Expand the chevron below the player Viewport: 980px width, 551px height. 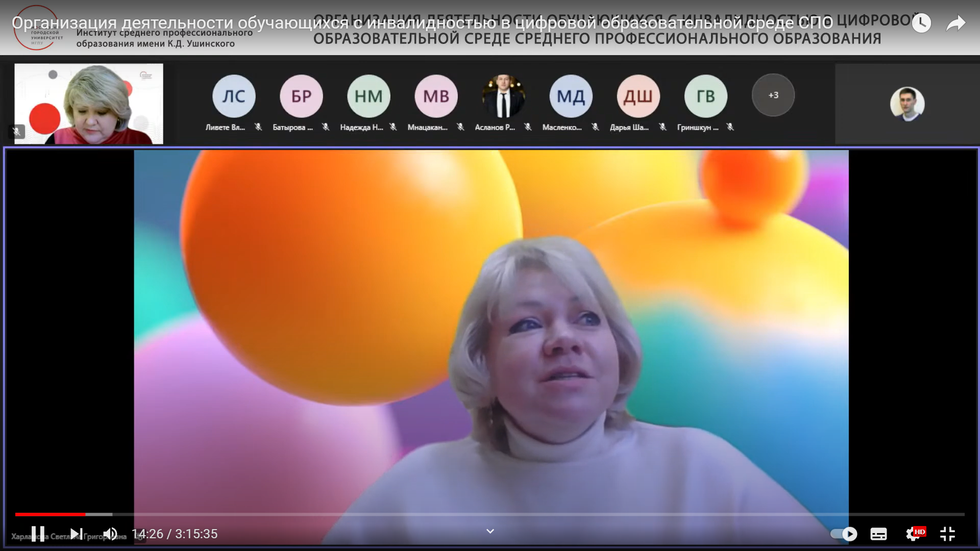[x=490, y=531]
